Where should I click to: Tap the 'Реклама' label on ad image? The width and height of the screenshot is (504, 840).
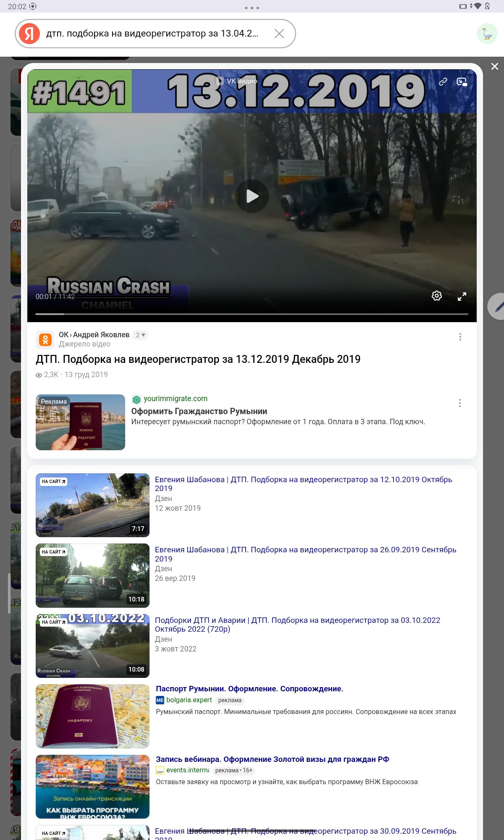point(54,402)
